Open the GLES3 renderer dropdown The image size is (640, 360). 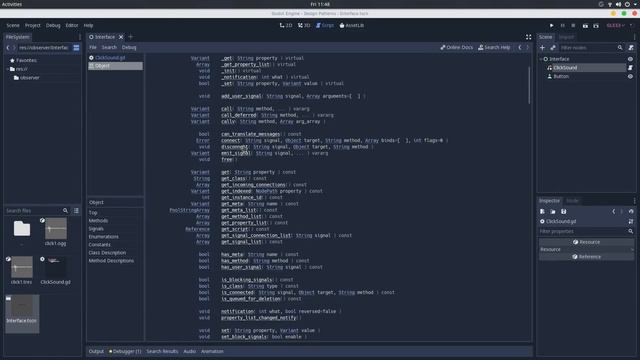616,25
